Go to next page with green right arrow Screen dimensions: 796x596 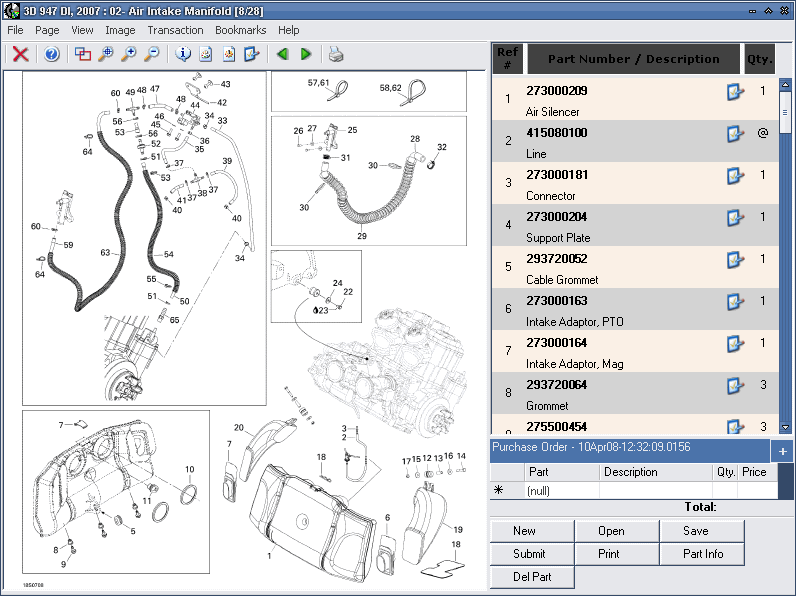306,54
